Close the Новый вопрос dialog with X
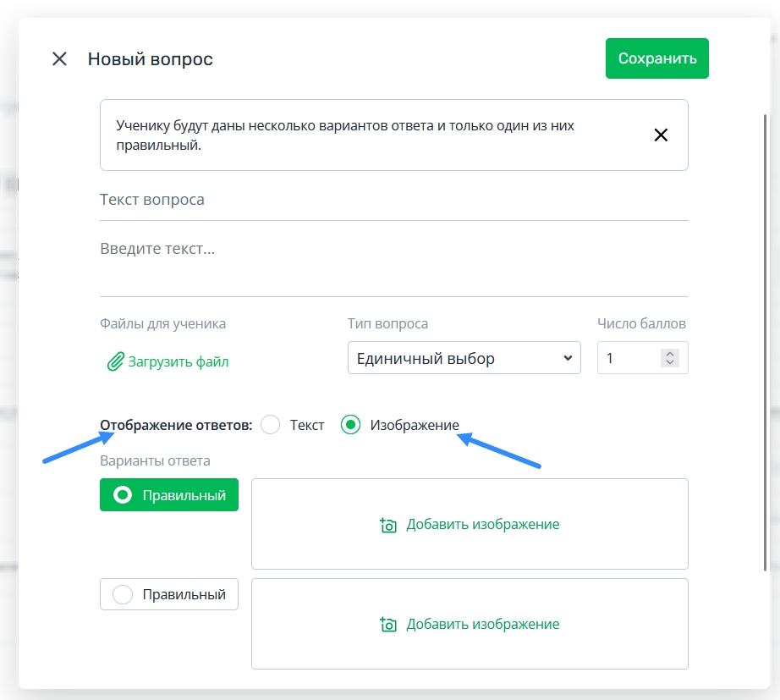 pos(60,58)
